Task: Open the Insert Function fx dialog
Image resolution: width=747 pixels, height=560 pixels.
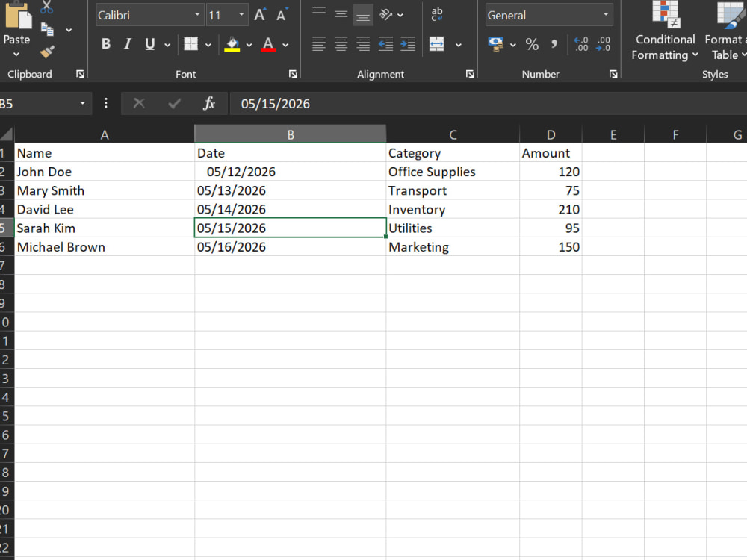Action: (209, 103)
